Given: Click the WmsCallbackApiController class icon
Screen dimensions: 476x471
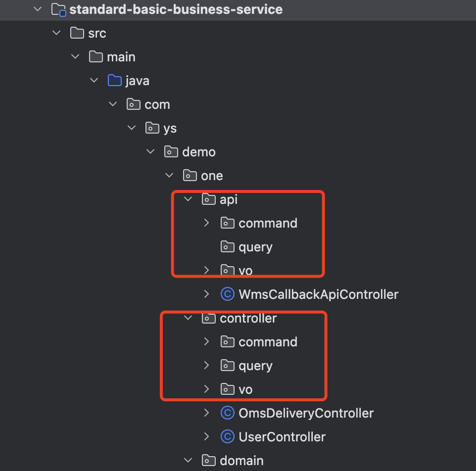Looking at the screenshot, I should click(228, 294).
